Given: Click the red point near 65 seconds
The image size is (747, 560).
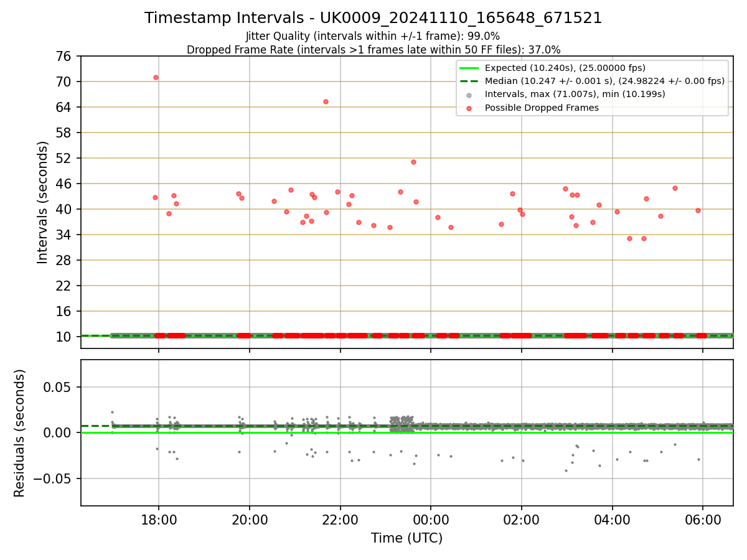Looking at the screenshot, I should coord(326,101).
